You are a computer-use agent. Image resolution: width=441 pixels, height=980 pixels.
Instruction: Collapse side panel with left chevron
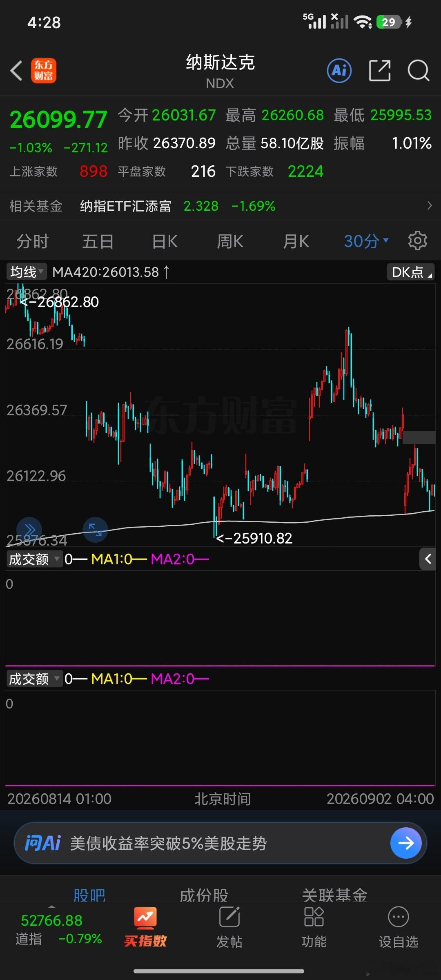coord(428,559)
